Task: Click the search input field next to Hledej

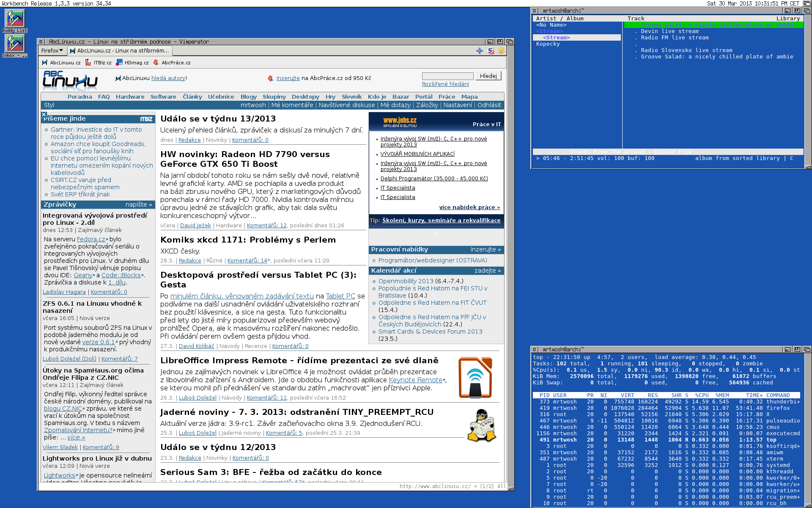Action: click(447, 76)
